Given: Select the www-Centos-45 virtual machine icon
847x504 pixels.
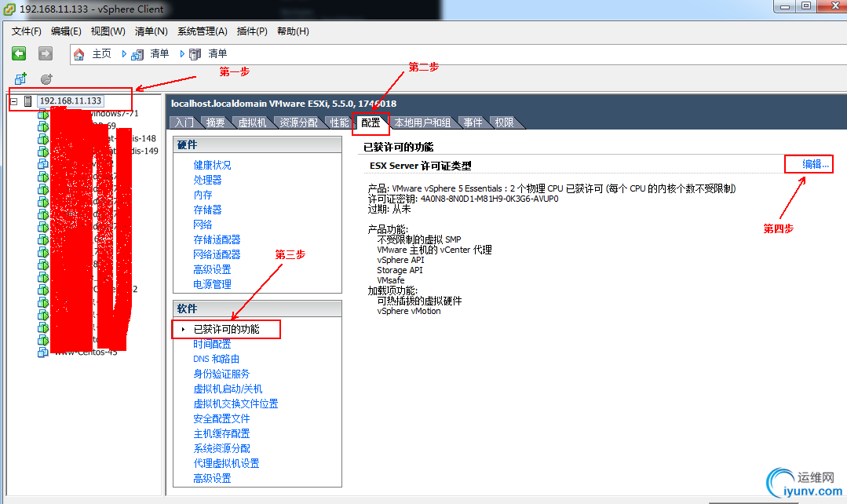Looking at the screenshot, I should click(x=43, y=352).
